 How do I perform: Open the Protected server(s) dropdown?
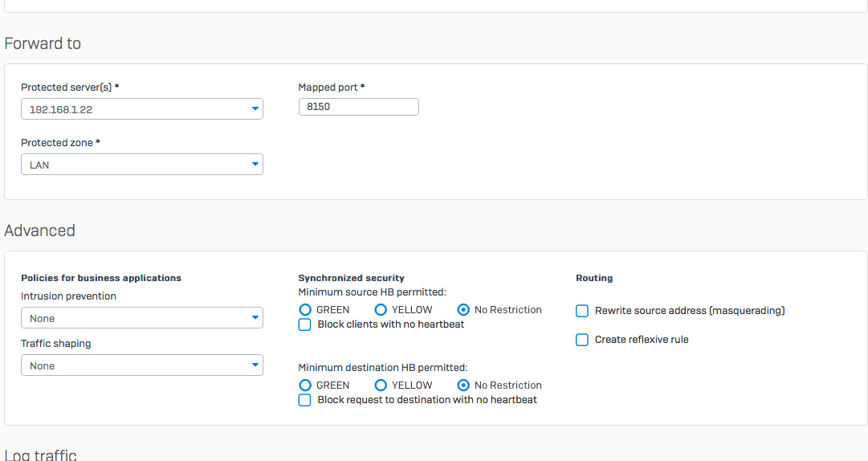(141, 108)
